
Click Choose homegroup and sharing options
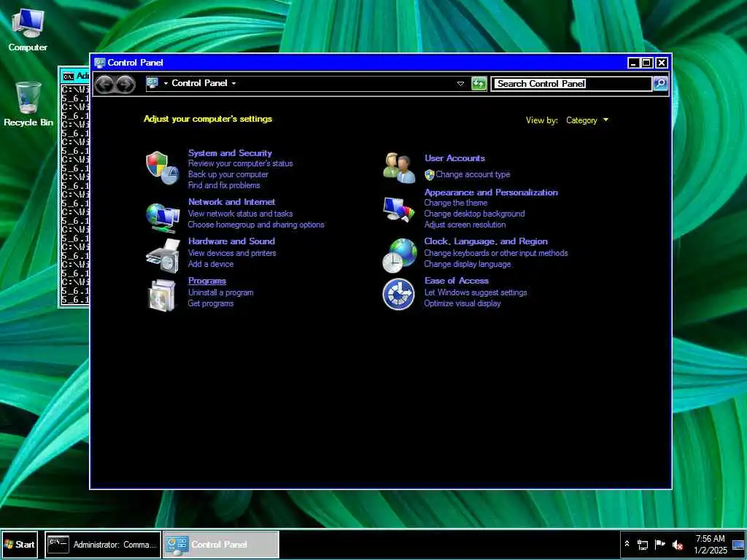pos(256,225)
